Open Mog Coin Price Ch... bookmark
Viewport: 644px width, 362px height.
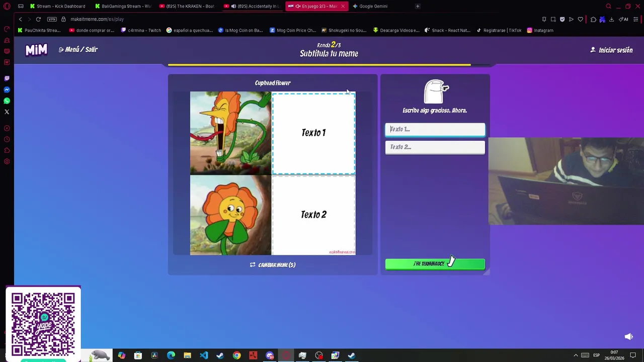(x=293, y=30)
